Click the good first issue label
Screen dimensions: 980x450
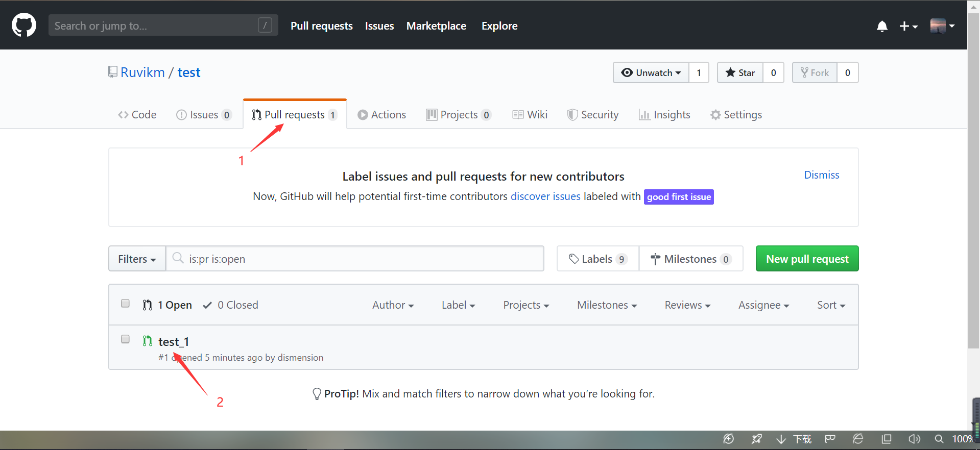679,197
